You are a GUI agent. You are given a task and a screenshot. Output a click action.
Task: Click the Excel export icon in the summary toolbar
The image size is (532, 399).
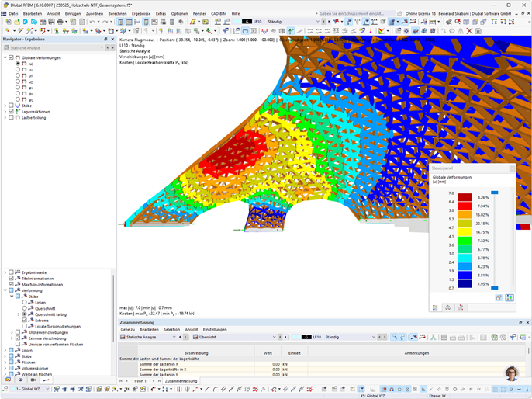point(494,337)
